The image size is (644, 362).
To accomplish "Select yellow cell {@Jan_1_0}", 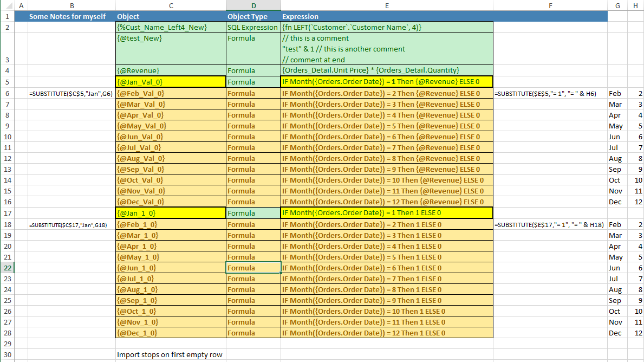I will [171, 214].
